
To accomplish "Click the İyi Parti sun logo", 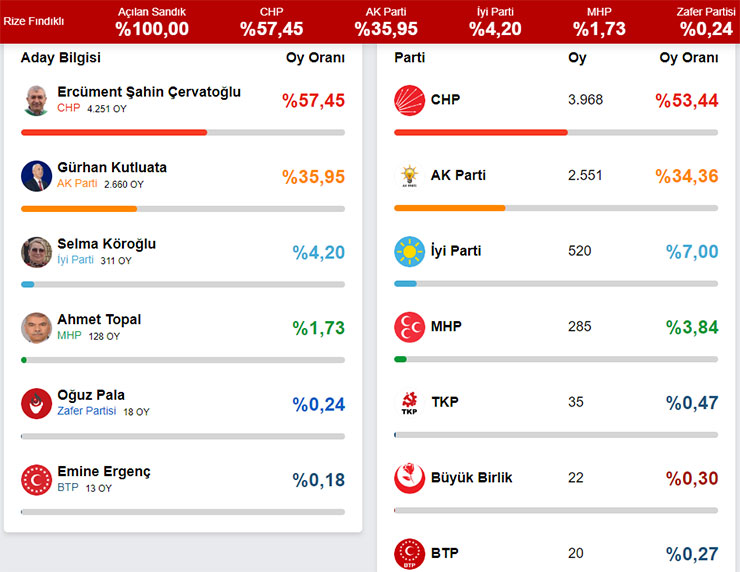I will pos(409,251).
